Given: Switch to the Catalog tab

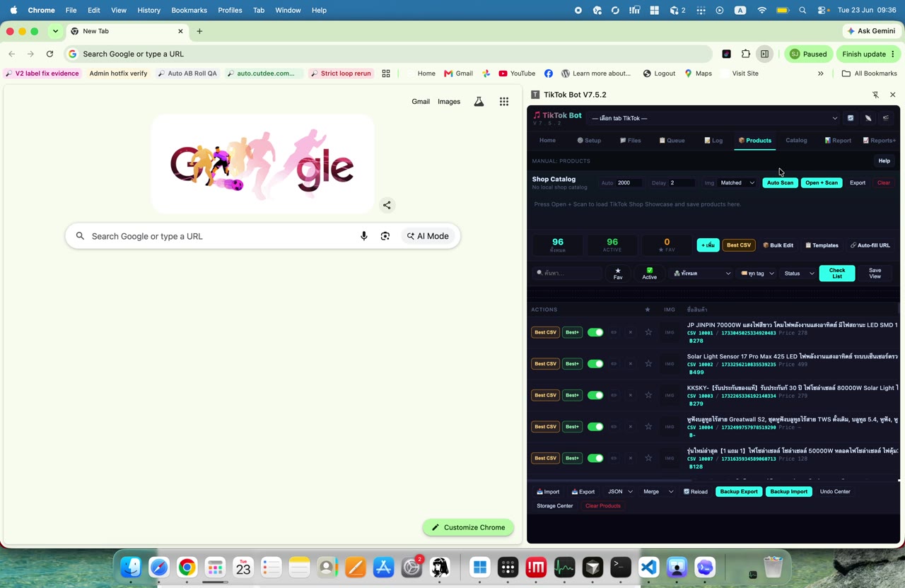Looking at the screenshot, I should click(x=796, y=141).
